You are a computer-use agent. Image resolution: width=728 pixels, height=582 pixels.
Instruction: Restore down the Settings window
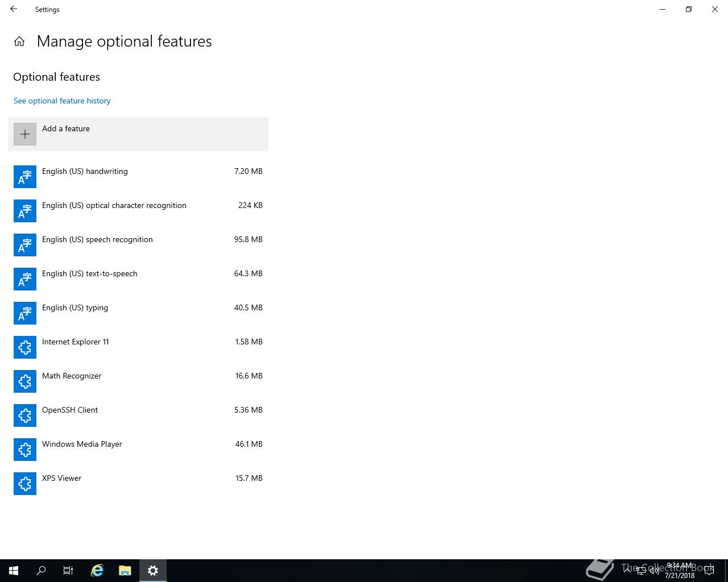[689, 9]
